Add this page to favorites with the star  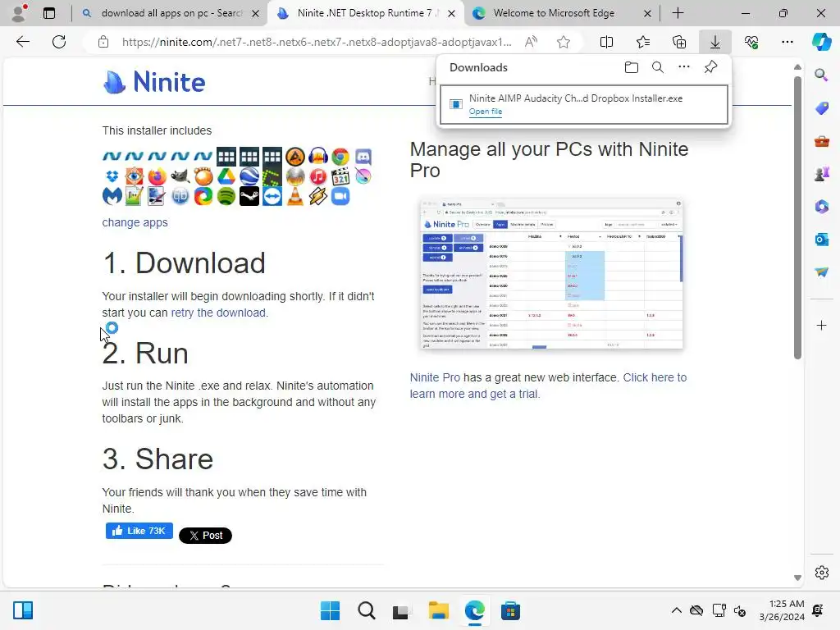563,42
